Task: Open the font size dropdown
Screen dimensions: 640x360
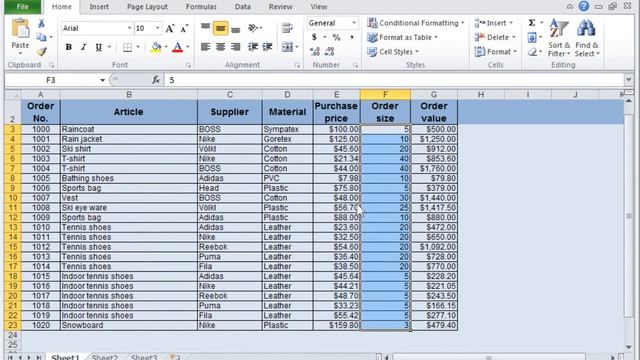Action: pos(158,28)
